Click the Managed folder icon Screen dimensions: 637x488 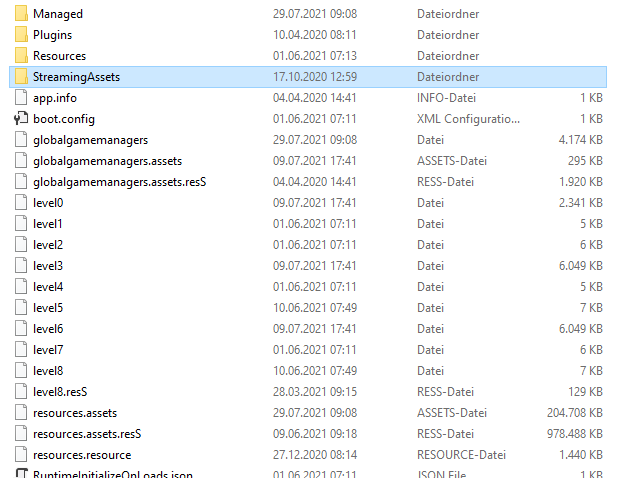tap(22, 14)
